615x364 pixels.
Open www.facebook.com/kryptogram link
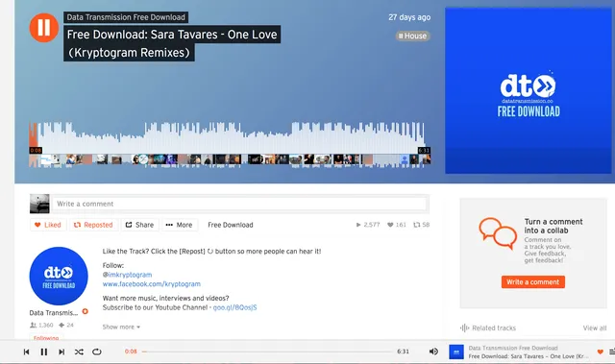point(152,284)
